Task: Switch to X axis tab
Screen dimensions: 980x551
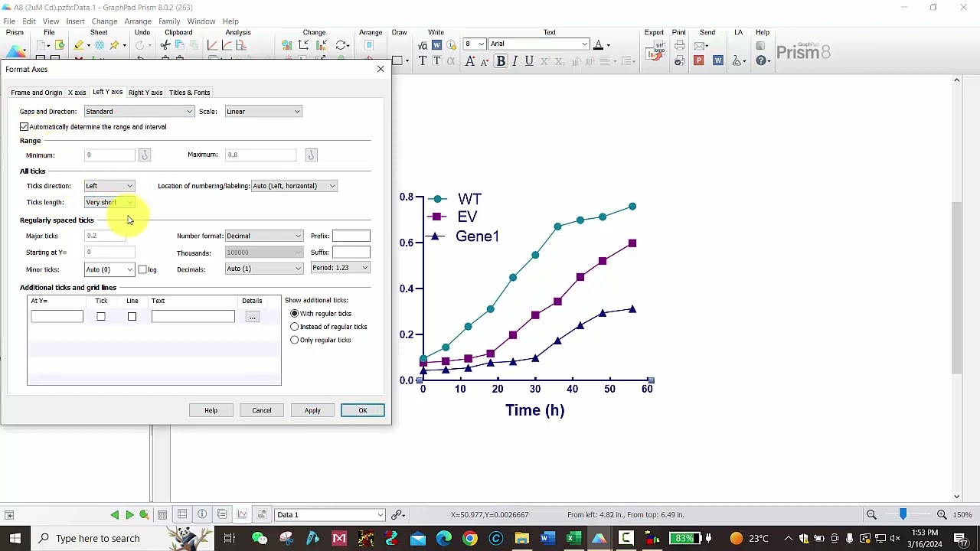Action: 77,93
